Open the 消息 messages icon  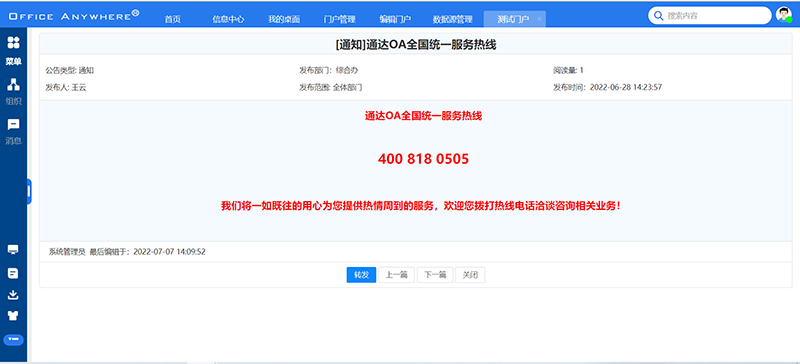point(13,131)
